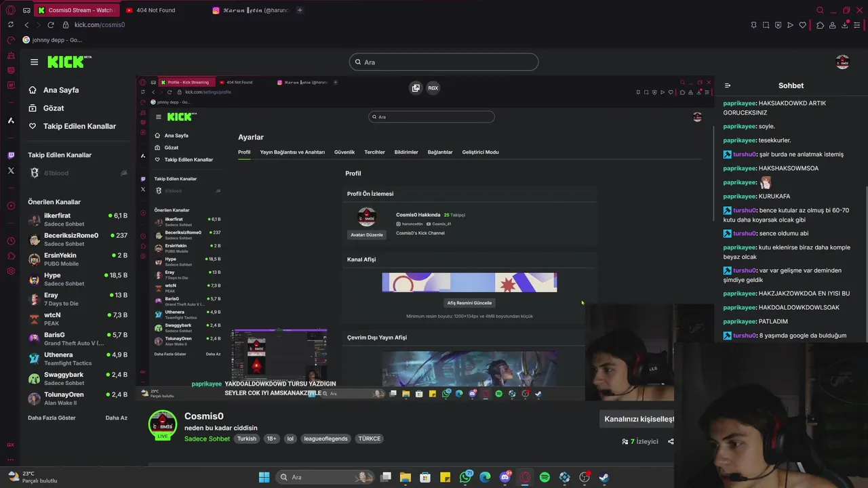Click Sadece Sohbet category link
The width and height of the screenshot is (868, 488).
pos(207,439)
